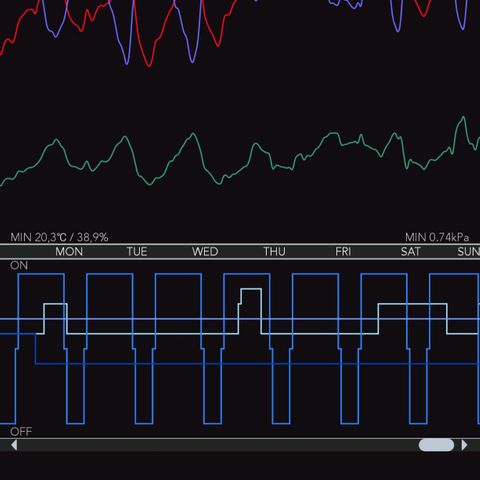Select the THU day label

pyautogui.click(x=274, y=252)
